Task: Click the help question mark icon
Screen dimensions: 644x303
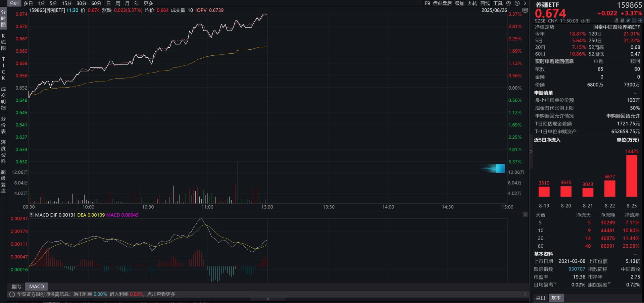Action: click(517, 3)
